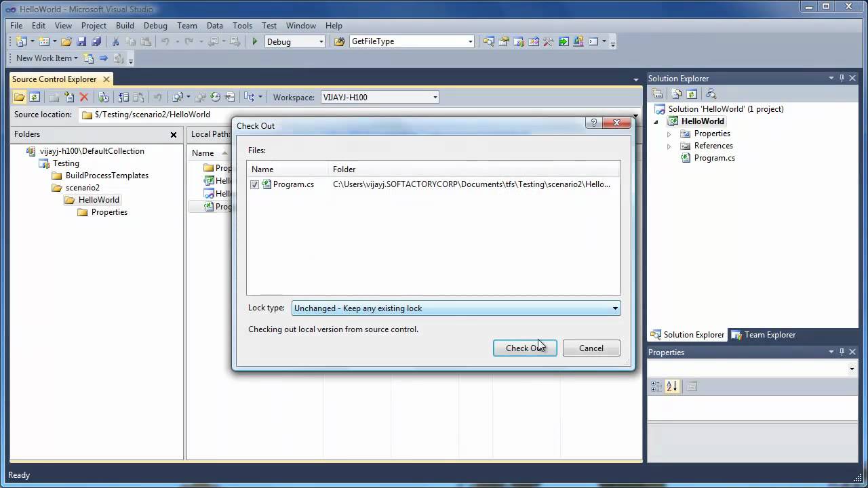
Task: Collapse the HelloWorld project node in Solution Explorer
Action: pyautogui.click(x=656, y=122)
